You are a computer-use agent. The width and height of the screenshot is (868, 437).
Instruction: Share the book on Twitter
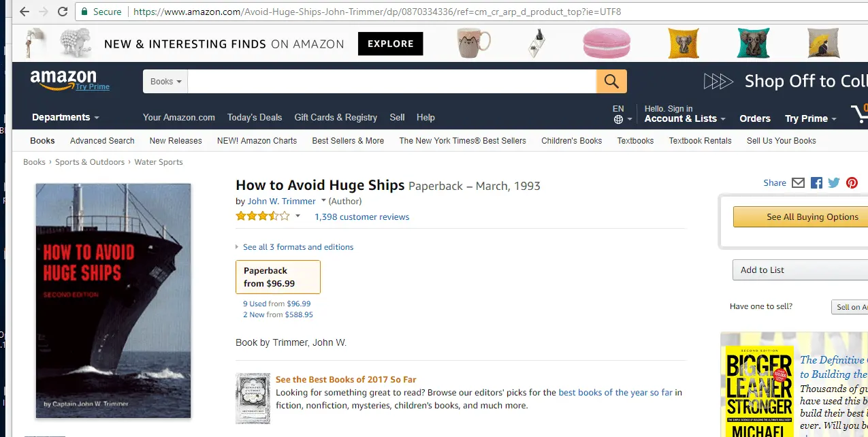click(x=834, y=182)
